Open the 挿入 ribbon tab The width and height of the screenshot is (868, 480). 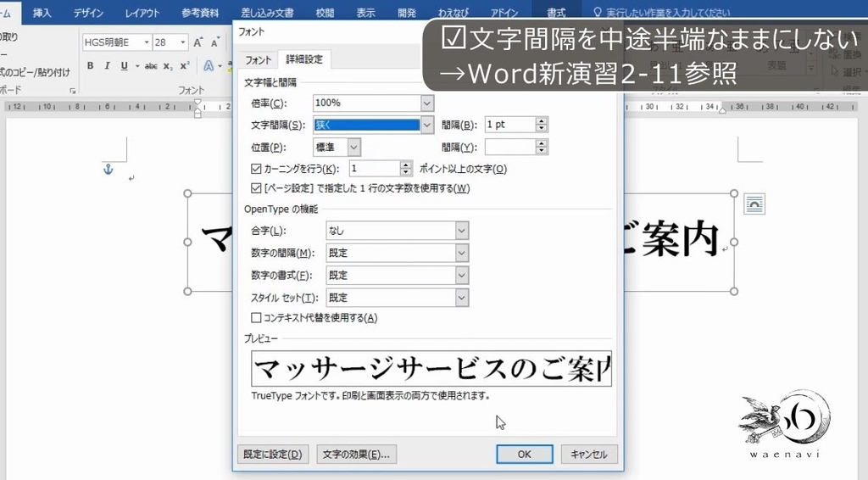[x=42, y=12]
